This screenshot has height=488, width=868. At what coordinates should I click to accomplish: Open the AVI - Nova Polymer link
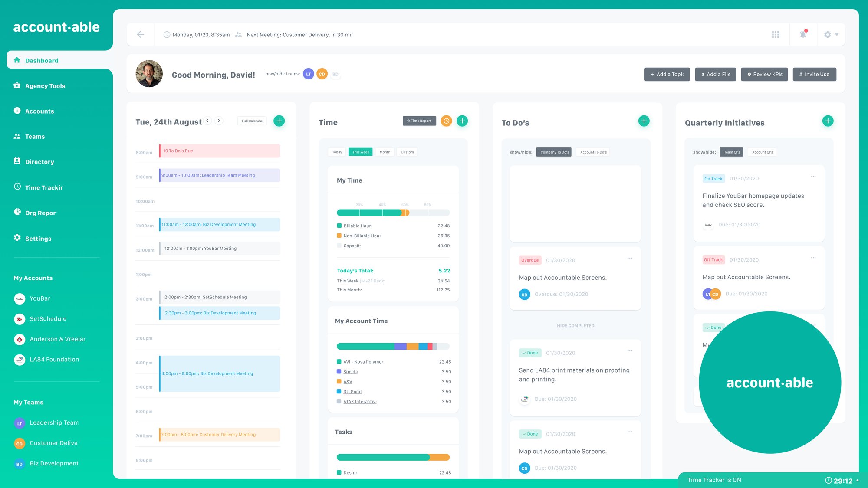[x=363, y=362]
